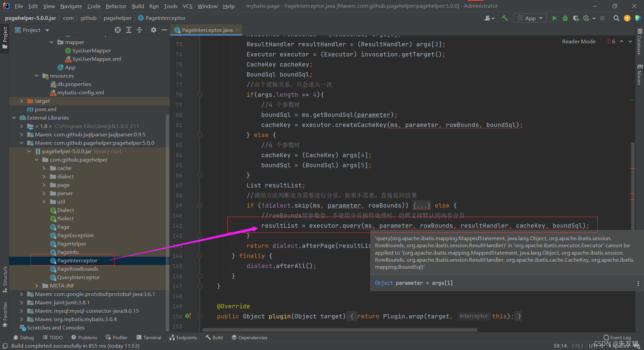Image resolution: width=644 pixels, height=350 pixels.
Task: Click the editor error stripe indicator showing 6
Action: pyautogui.click(x=611, y=41)
